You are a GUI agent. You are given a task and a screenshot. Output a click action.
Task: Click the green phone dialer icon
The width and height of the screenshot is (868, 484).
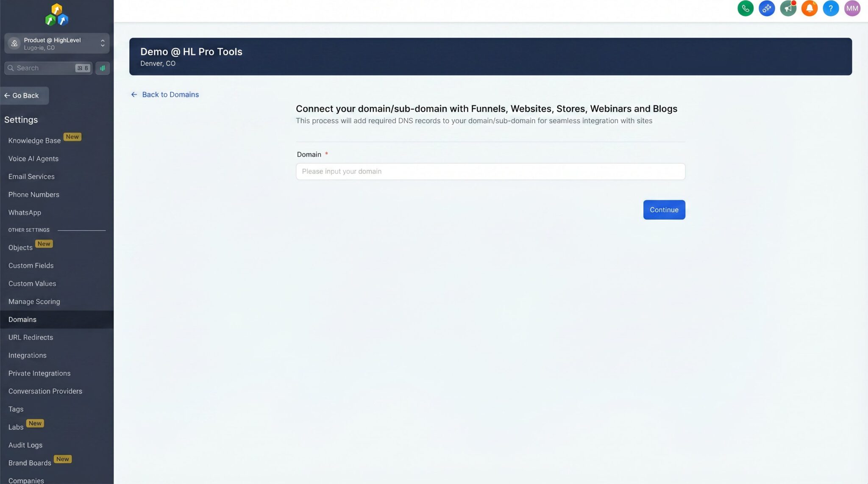point(745,8)
